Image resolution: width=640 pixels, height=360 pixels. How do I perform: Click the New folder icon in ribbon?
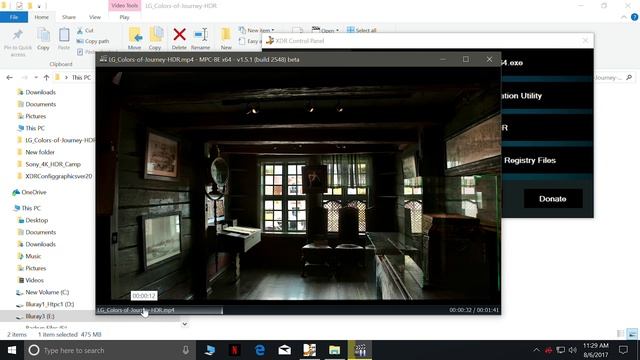point(226,35)
